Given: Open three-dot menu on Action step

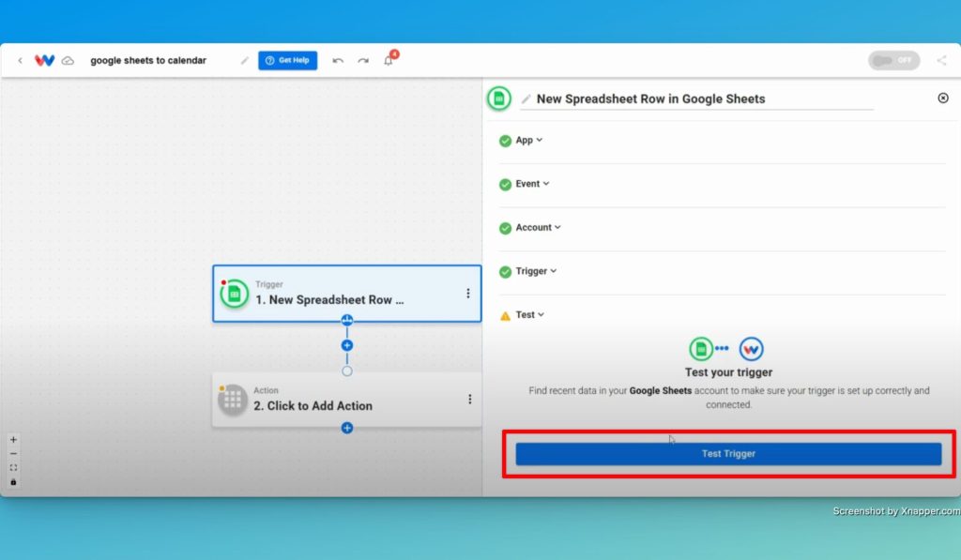Looking at the screenshot, I should tap(470, 400).
